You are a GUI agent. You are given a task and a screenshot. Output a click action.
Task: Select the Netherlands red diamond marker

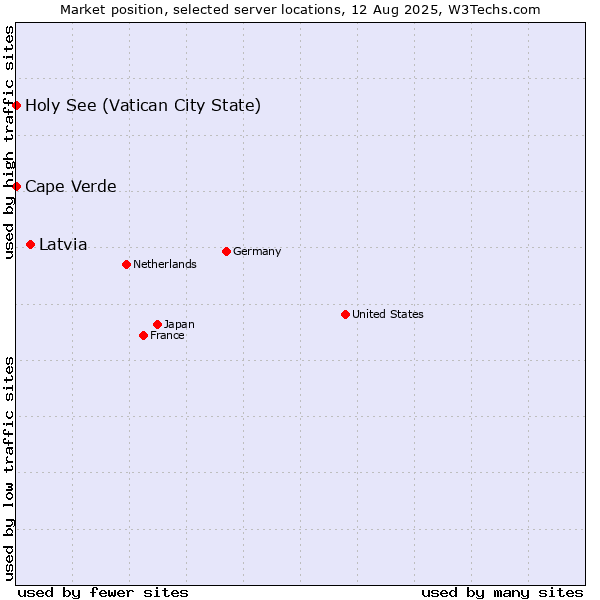(127, 264)
